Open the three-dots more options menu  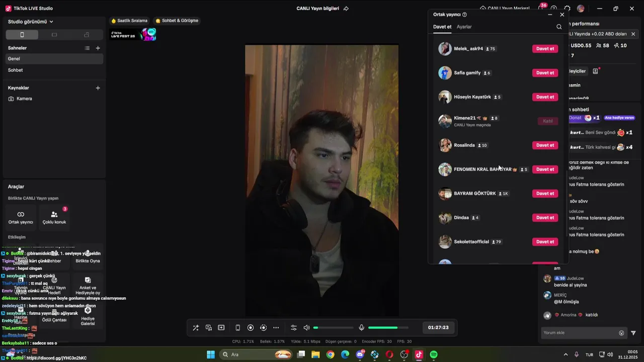(276, 328)
